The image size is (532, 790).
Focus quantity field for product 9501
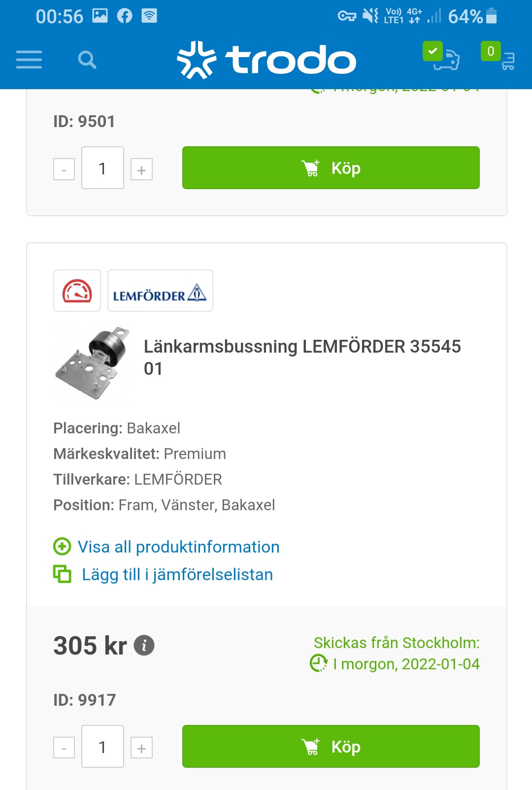click(x=102, y=168)
